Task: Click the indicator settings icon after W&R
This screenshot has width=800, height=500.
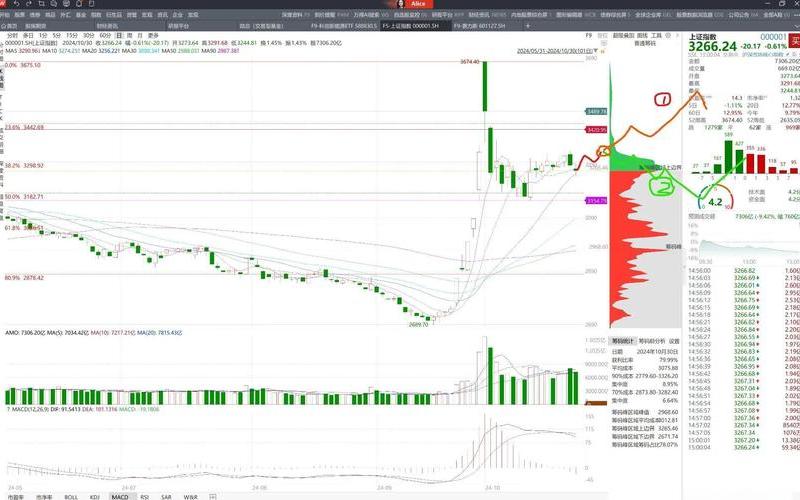Action: pos(212,496)
